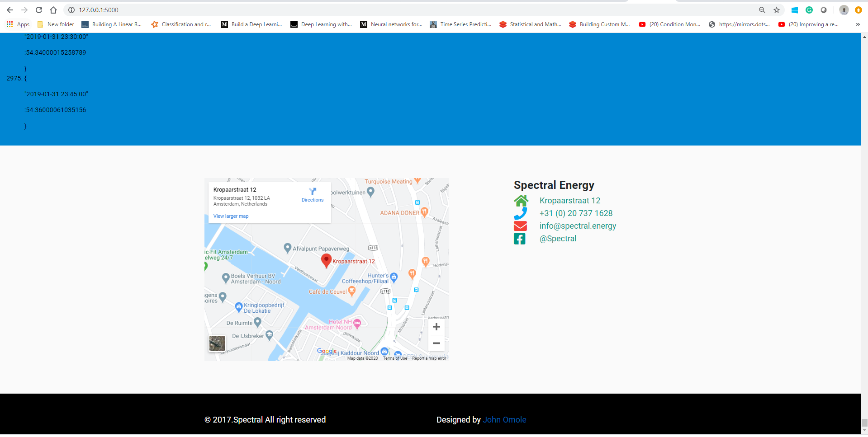Open Neural networks for... bookmark
Screen dimensions: 868x437
391,24
